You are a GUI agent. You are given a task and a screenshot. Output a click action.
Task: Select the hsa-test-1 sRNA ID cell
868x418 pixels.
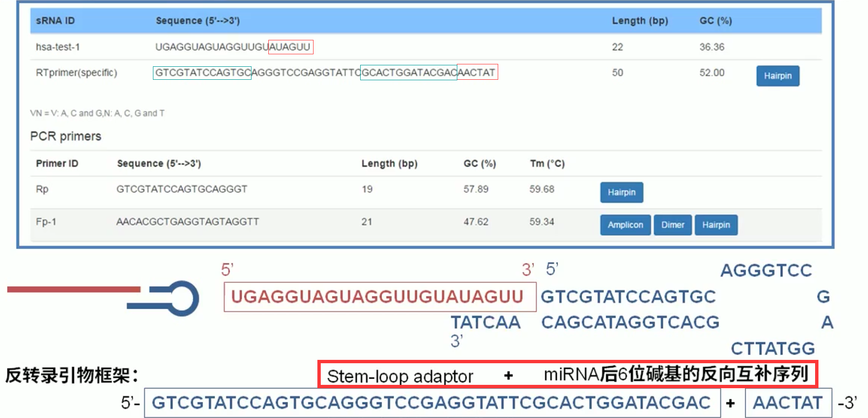click(x=58, y=47)
